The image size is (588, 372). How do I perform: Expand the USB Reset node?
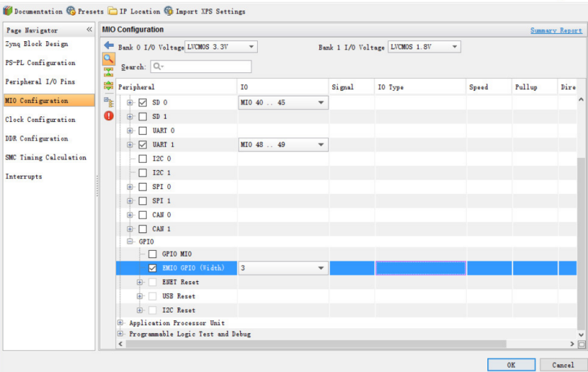pyautogui.click(x=140, y=296)
